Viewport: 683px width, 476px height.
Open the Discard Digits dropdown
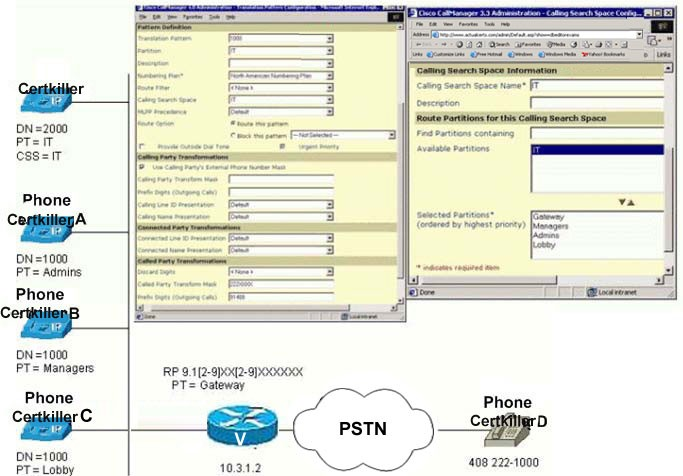[x=330, y=272]
